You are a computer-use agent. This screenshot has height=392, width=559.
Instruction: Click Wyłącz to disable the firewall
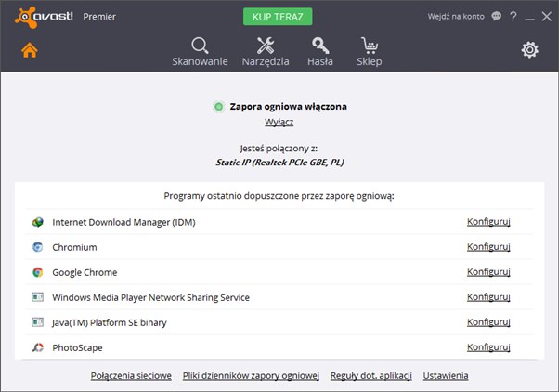279,122
